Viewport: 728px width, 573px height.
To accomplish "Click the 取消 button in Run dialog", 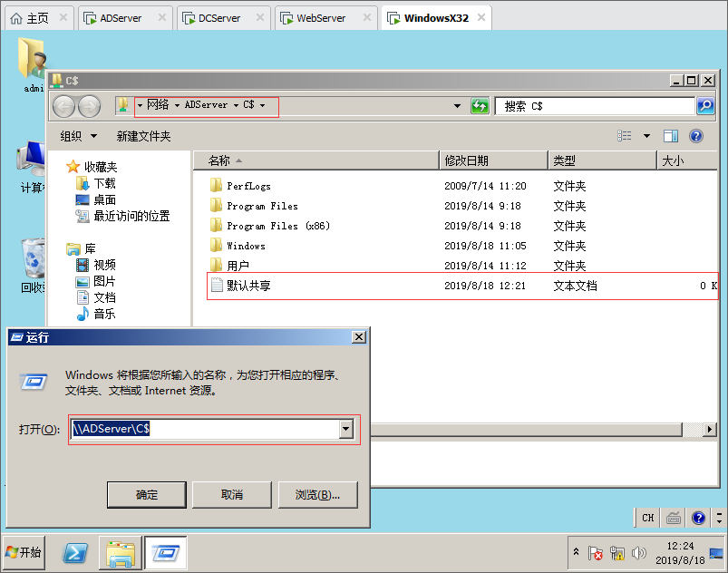I will pyautogui.click(x=232, y=494).
